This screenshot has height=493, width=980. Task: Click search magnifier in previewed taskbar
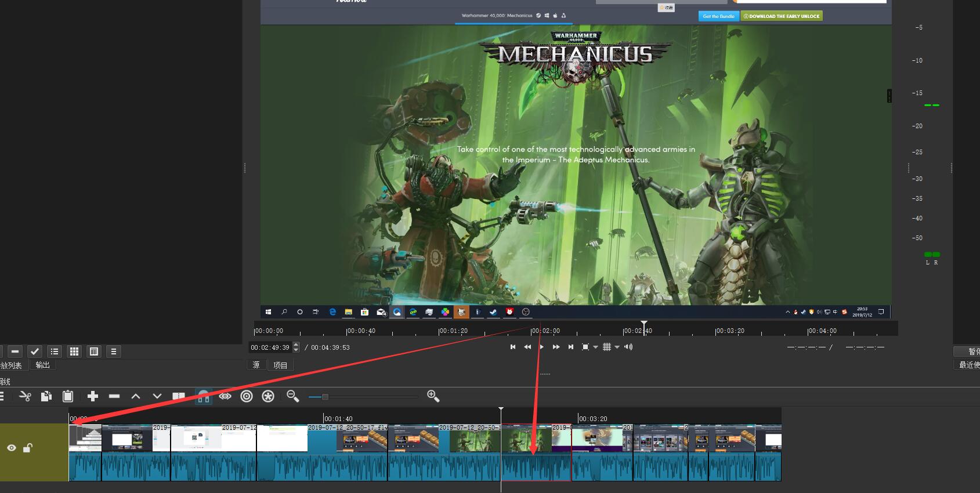[284, 311]
